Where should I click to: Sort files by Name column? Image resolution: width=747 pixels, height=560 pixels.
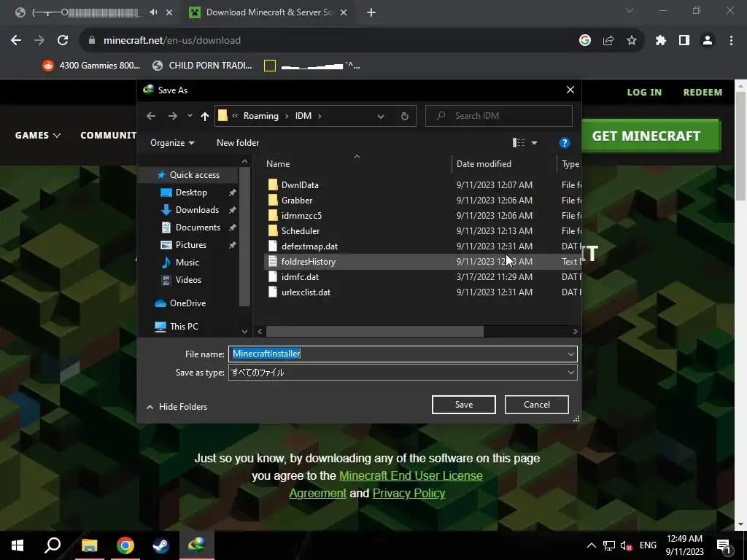tap(278, 164)
